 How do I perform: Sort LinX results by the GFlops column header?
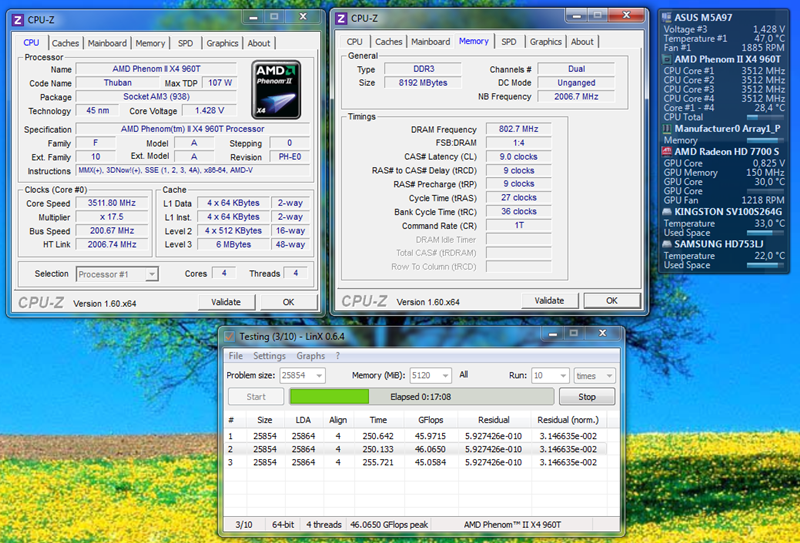[431, 420]
